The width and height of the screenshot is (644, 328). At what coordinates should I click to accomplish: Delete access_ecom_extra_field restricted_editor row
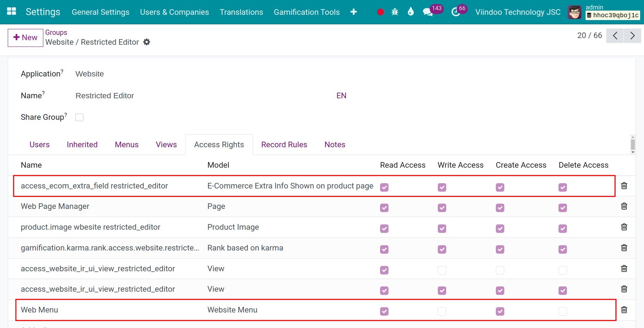tap(624, 186)
